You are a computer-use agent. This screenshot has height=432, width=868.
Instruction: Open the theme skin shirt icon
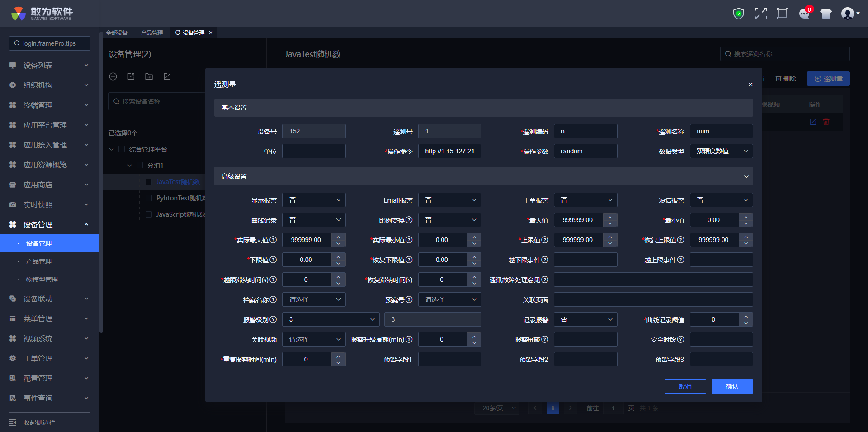click(x=826, y=14)
